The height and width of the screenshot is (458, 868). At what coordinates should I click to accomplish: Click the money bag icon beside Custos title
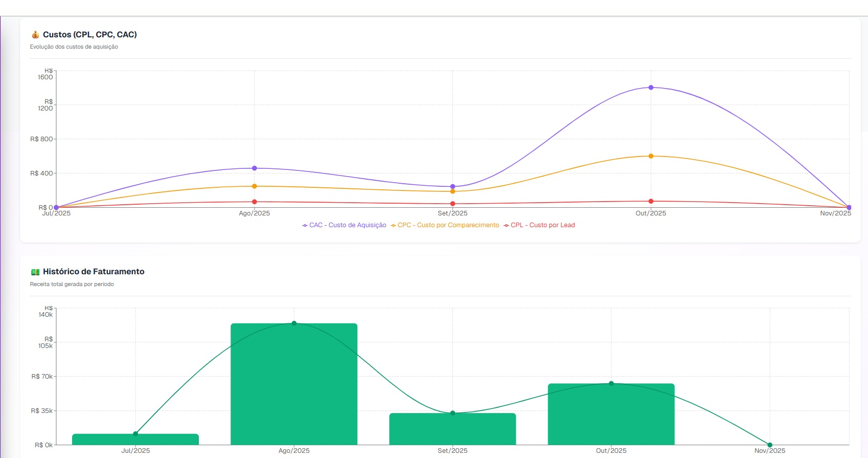coord(35,35)
